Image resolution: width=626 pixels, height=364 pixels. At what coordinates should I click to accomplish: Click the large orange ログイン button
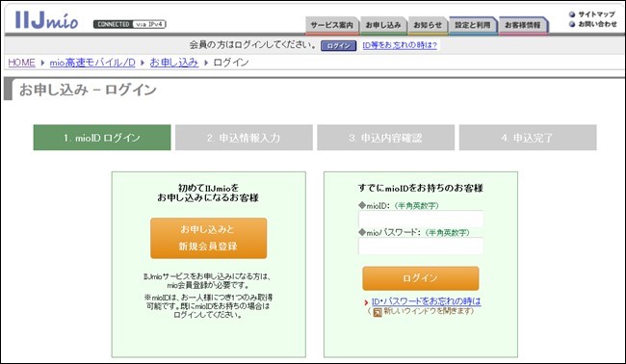pos(421,278)
